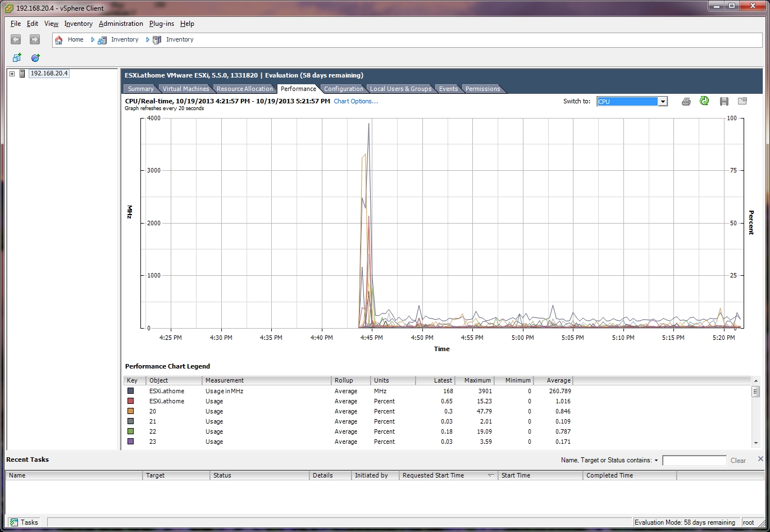Save the chart with disk icon
Screen dimensions: 770x532
(724, 102)
